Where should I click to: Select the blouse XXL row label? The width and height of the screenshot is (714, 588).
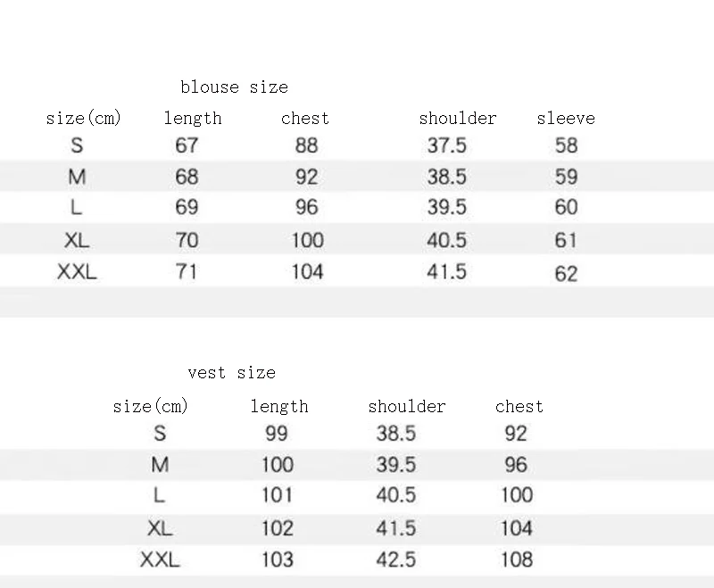click(77, 272)
